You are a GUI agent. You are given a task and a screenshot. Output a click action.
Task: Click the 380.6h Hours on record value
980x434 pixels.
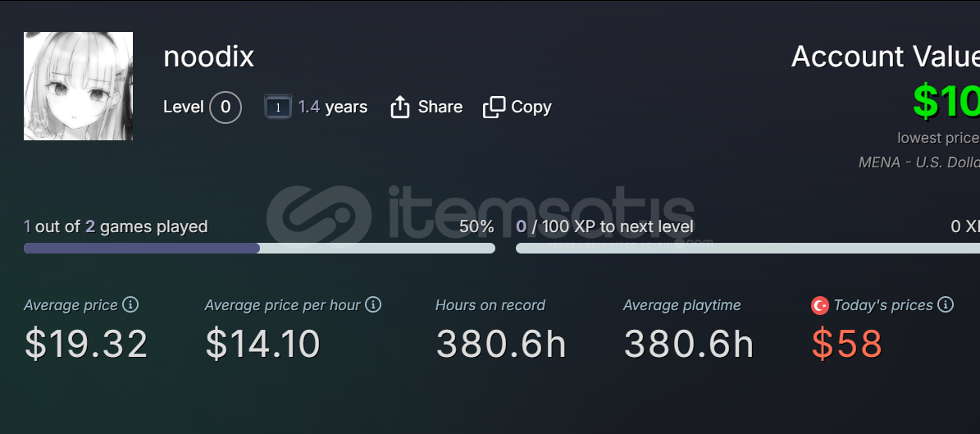500,344
